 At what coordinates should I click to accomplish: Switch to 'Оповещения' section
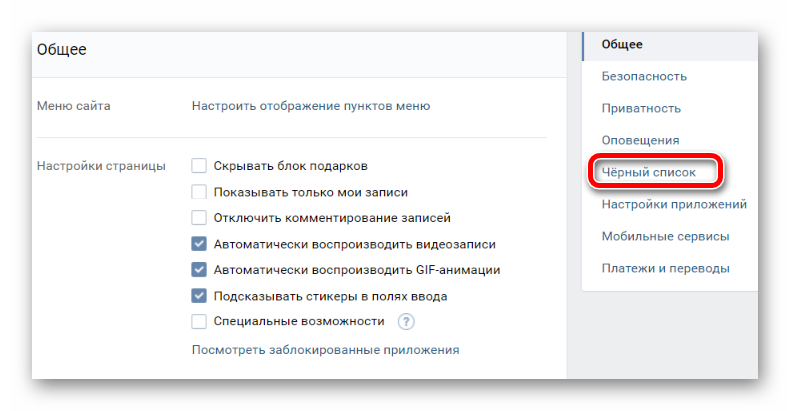[x=640, y=140]
